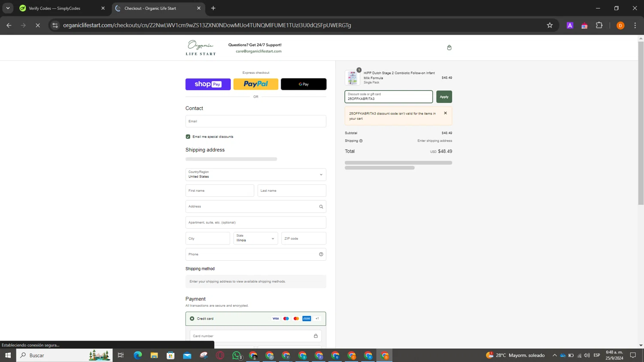This screenshot has height=362, width=644.
Task: Expand the State dropdown
Action: click(256, 238)
